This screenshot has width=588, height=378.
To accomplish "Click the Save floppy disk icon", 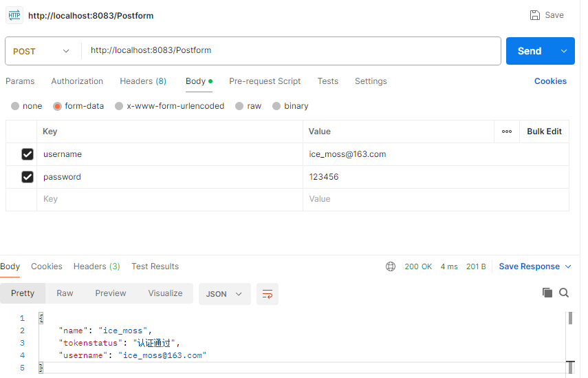I will pos(535,15).
